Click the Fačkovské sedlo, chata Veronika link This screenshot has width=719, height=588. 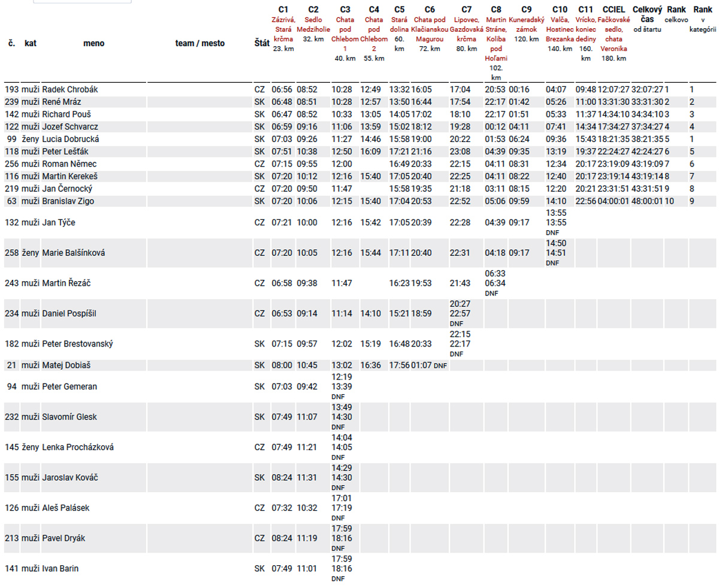(614, 34)
